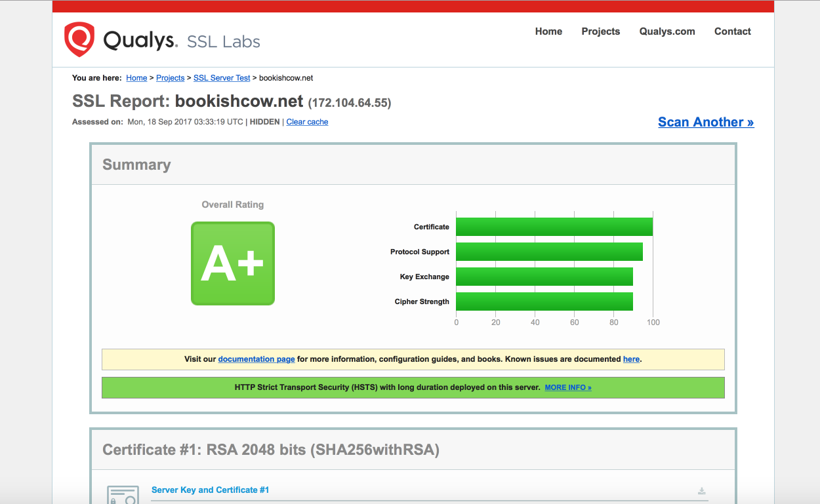820x504 pixels.
Task: Click the Scan Another link
Action: click(x=706, y=122)
